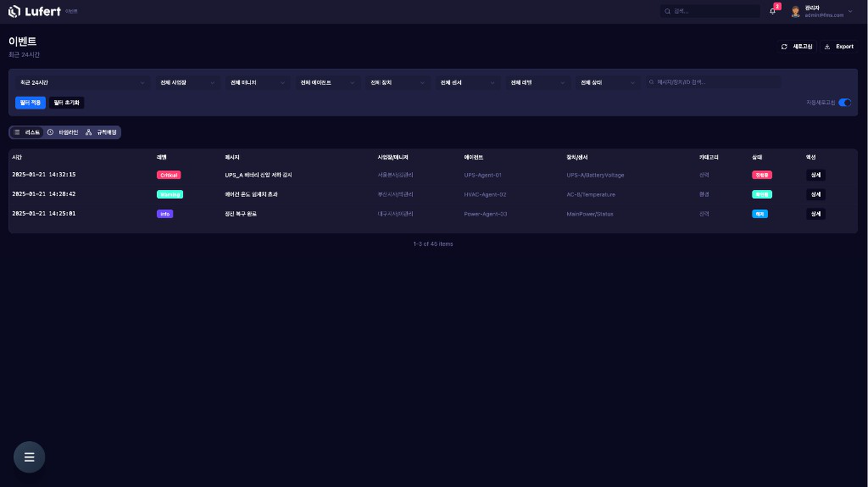Click the UPS-A/BatteryVoltage cell
Screen dimensions: 868x487
[x=595, y=175]
